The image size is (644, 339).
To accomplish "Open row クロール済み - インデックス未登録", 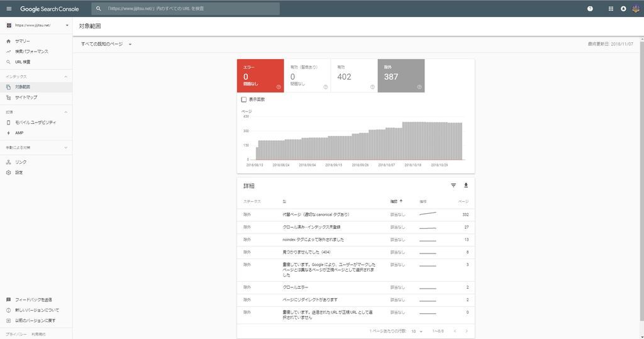I will pyautogui.click(x=356, y=227).
